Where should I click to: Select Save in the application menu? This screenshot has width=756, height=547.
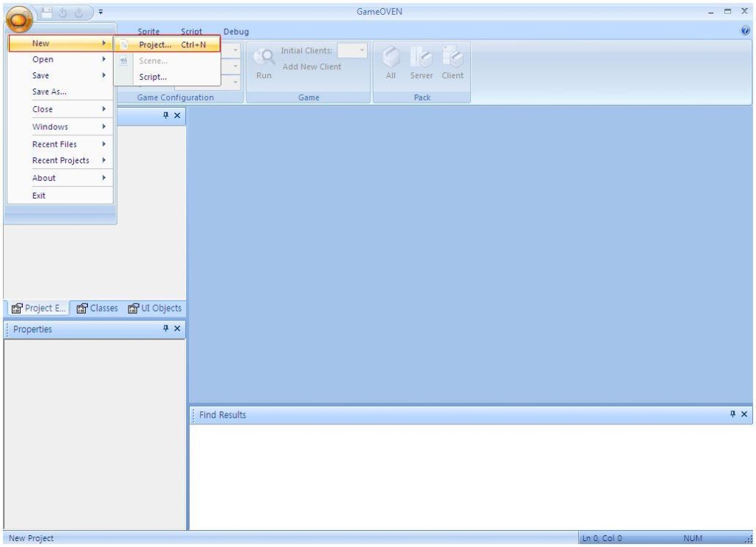tap(61, 75)
